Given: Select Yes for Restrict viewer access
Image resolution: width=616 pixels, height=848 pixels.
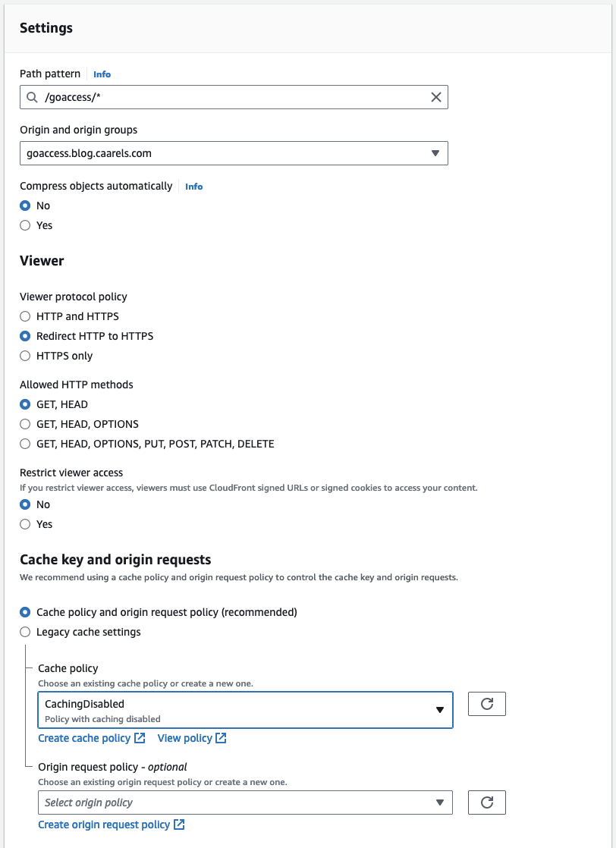Looking at the screenshot, I should (x=25, y=524).
